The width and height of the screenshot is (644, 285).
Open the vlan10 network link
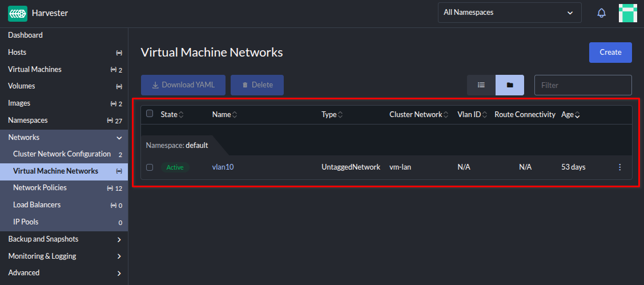click(223, 167)
